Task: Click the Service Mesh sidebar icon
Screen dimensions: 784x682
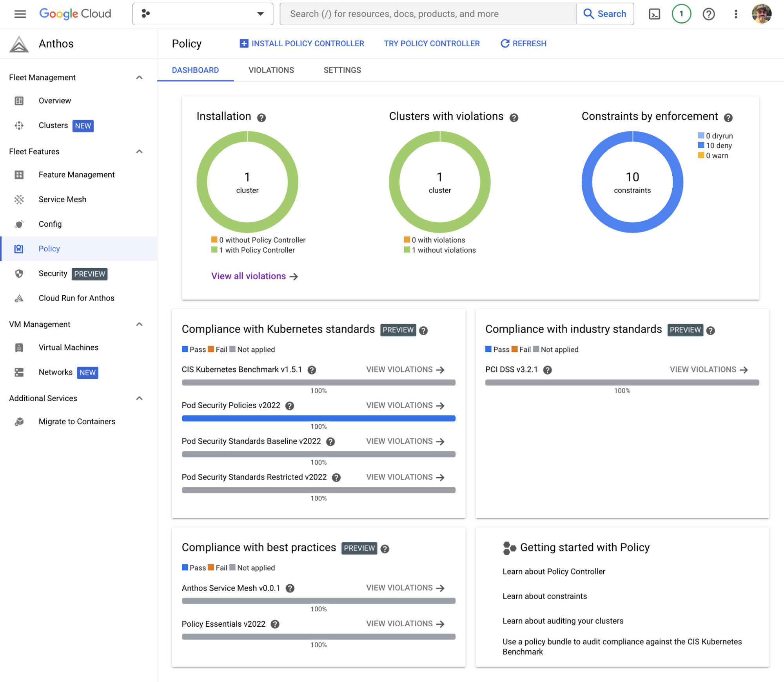Action: pyautogui.click(x=19, y=200)
